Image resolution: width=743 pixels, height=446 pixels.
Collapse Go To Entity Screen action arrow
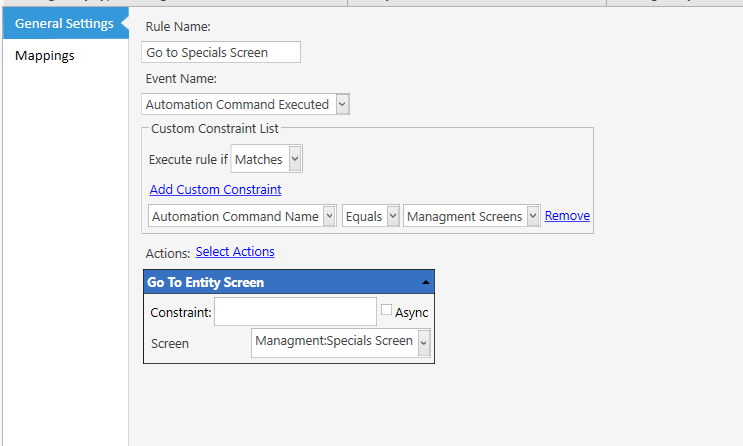(x=426, y=282)
